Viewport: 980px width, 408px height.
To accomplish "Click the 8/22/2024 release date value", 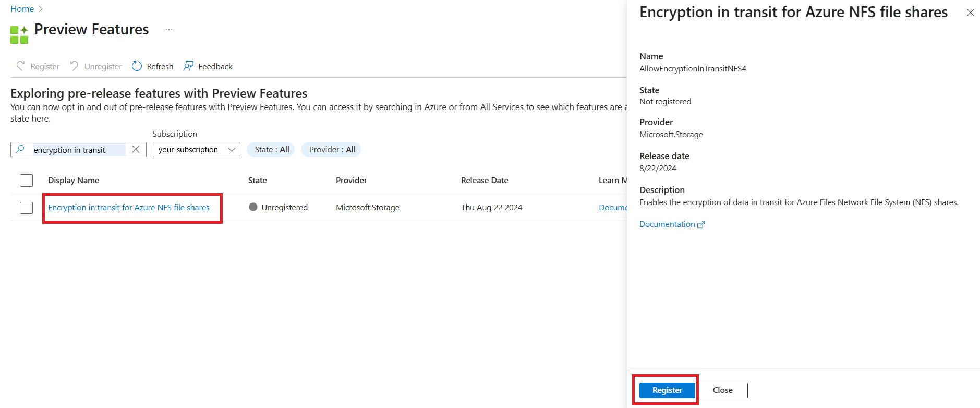I will [658, 168].
